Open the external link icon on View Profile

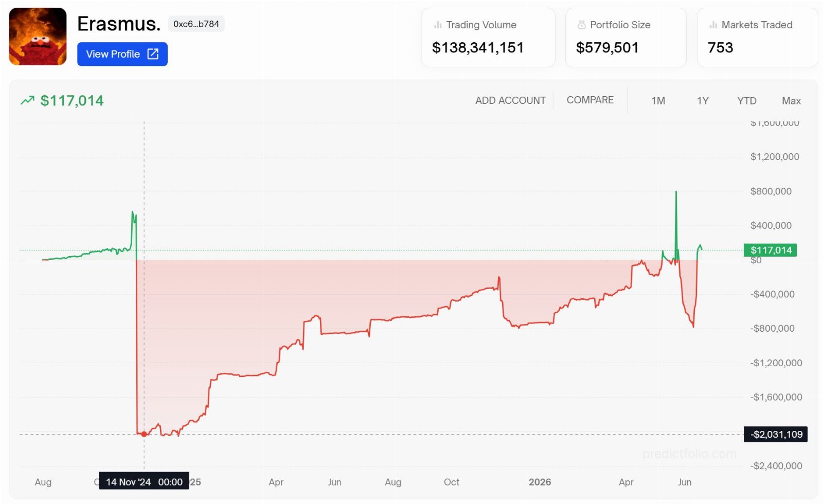pyautogui.click(x=153, y=54)
